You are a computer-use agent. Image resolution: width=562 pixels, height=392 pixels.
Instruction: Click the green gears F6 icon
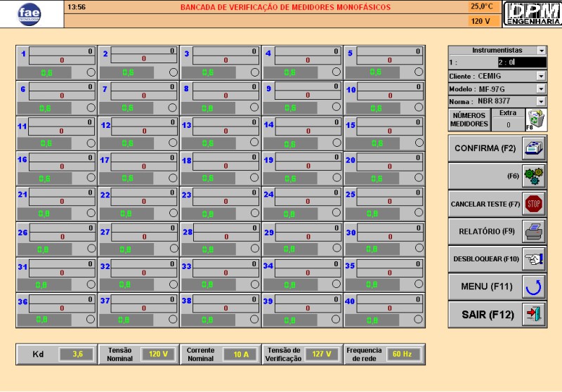[x=535, y=176]
